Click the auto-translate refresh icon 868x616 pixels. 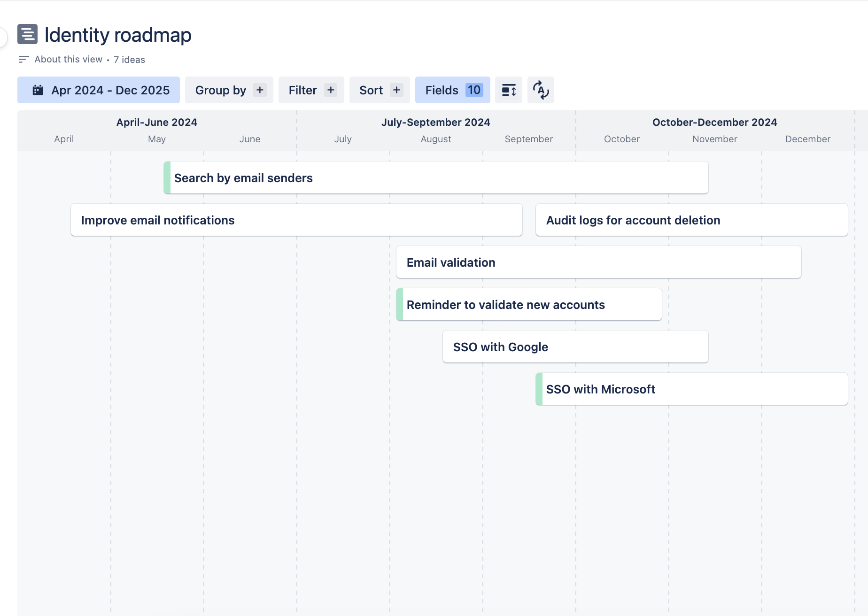click(541, 90)
